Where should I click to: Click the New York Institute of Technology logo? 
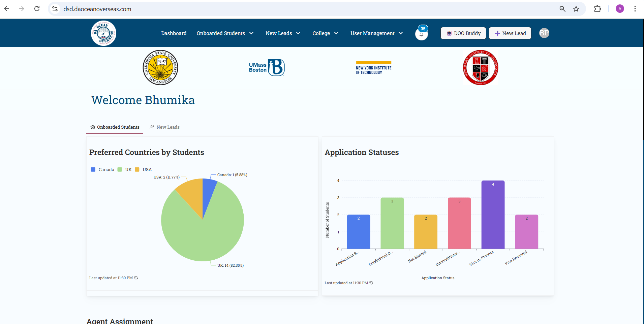coord(374,67)
